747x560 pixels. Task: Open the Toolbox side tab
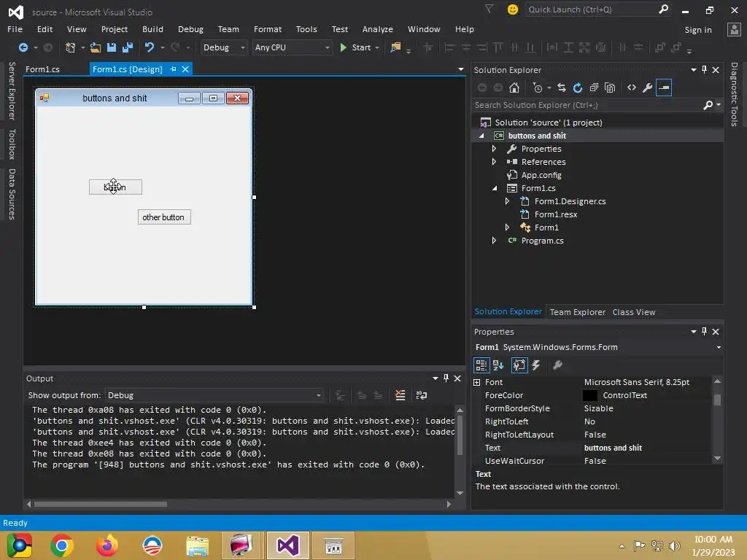pos(12,144)
